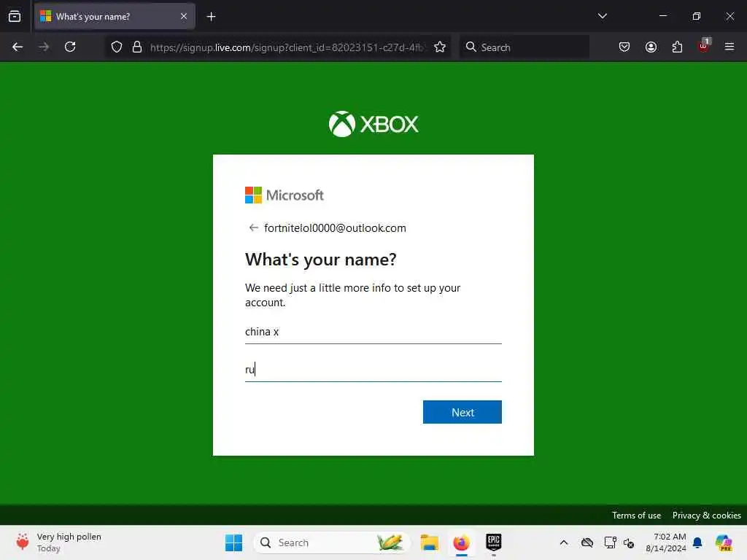The width and height of the screenshot is (747, 560).
Task: Click the display/network tray icon
Action: point(610,542)
